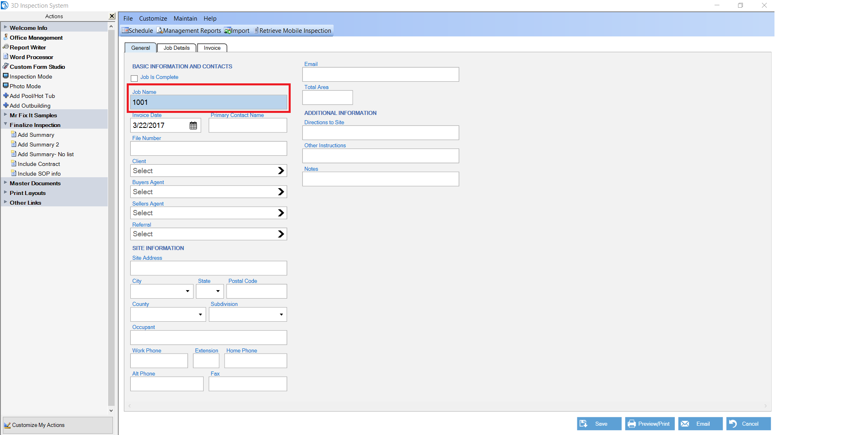Screen dimensions: 868x435
Task: Switch to the Invoice tab
Action: click(x=212, y=48)
